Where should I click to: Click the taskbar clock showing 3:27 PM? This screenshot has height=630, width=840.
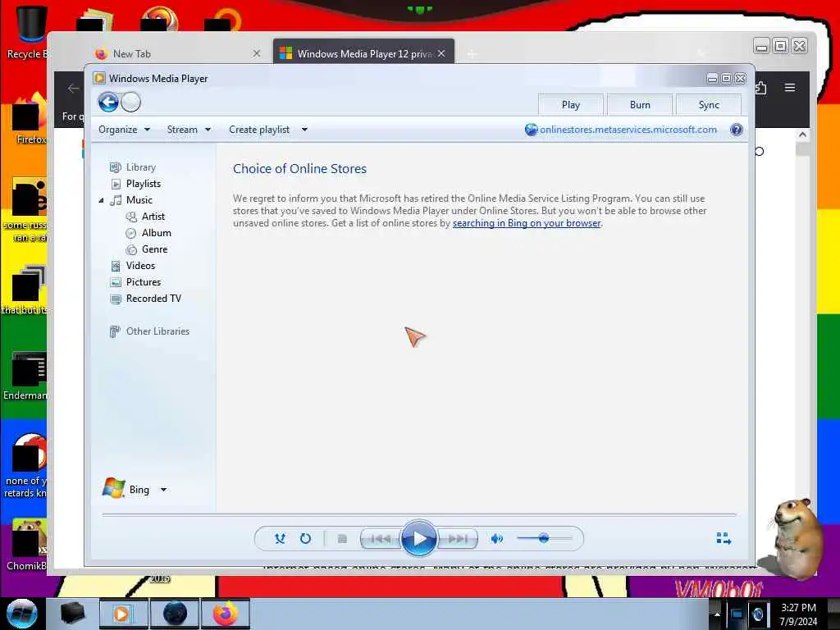pyautogui.click(x=798, y=614)
